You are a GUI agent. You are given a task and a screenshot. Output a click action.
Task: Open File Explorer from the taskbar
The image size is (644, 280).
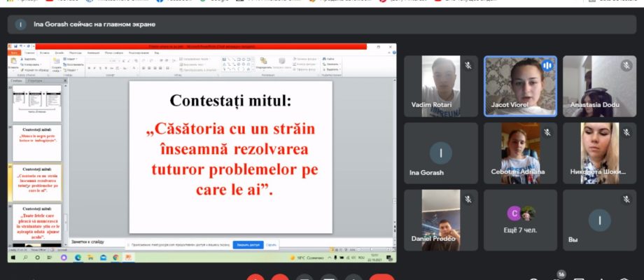pos(90,258)
